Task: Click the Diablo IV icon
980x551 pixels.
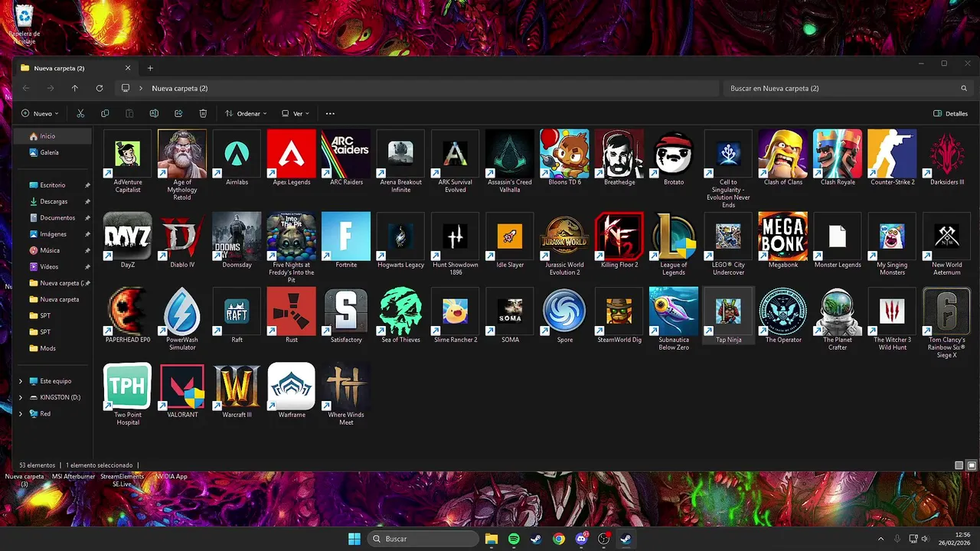Action: pos(182,236)
